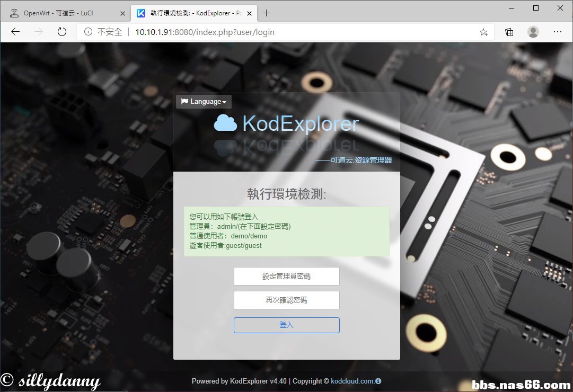Click the KodExplorer cloud logo icon
Viewport: 573px width, 392px height.
[225, 123]
